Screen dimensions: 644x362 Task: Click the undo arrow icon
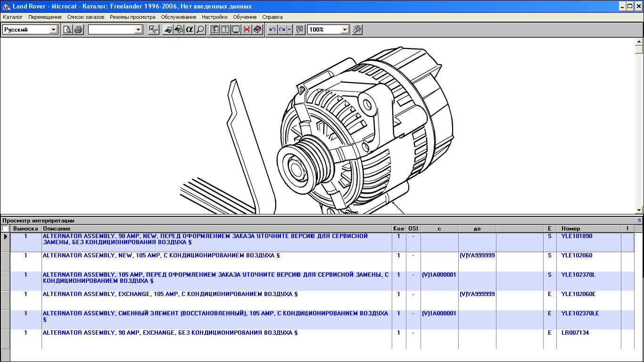[272, 30]
